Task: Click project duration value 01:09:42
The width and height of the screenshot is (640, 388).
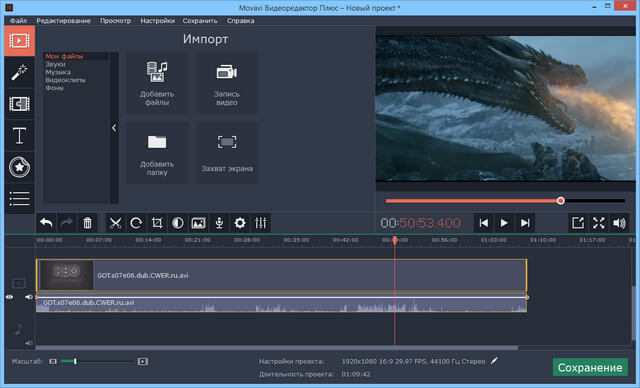Action: point(356,374)
